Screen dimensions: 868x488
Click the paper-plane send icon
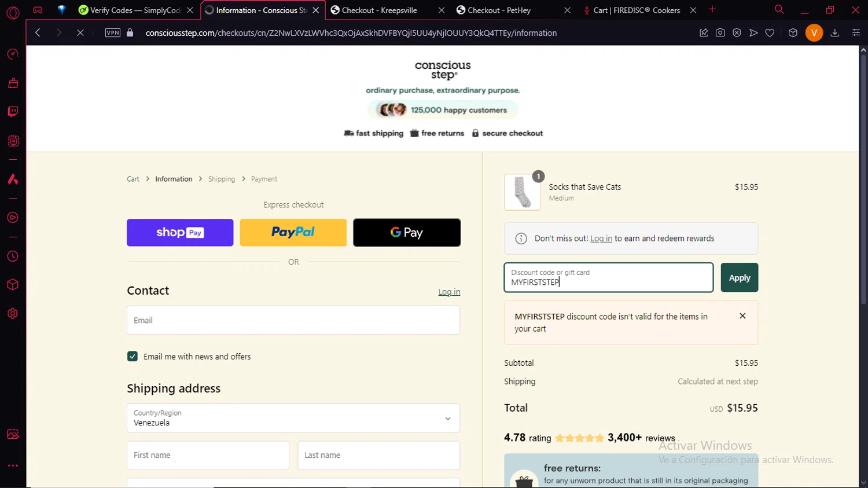(x=753, y=33)
